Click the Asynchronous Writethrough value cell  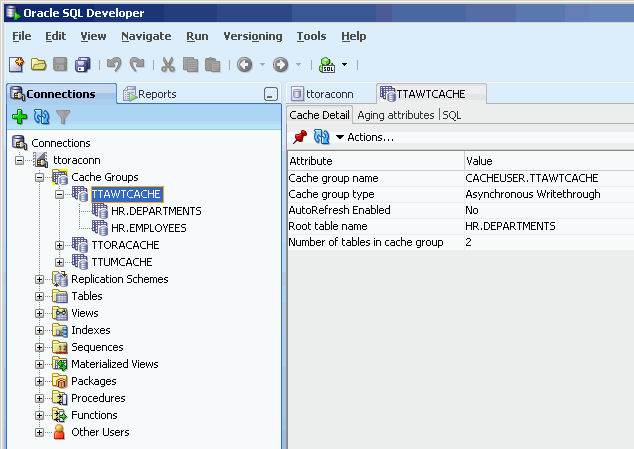pyautogui.click(x=549, y=194)
